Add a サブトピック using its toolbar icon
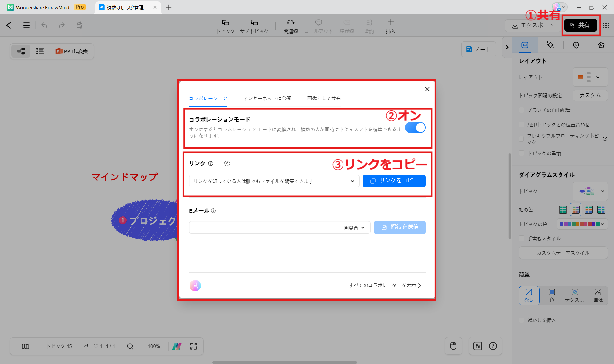 (x=254, y=26)
